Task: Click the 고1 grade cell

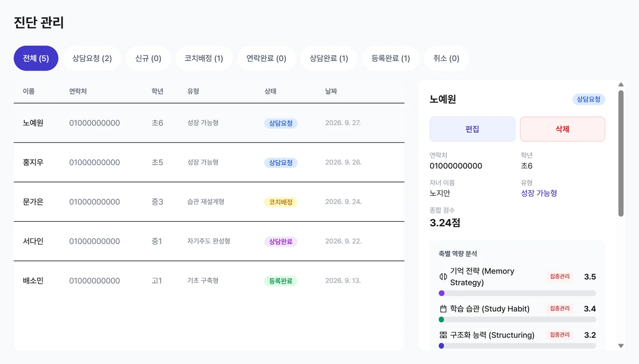Action: [x=157, y=281]
